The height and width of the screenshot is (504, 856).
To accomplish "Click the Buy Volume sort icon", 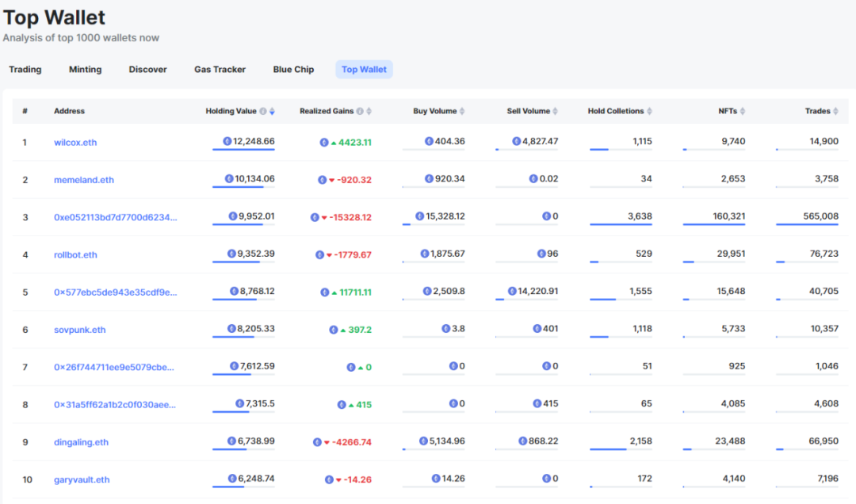I will tap(462, 112).
